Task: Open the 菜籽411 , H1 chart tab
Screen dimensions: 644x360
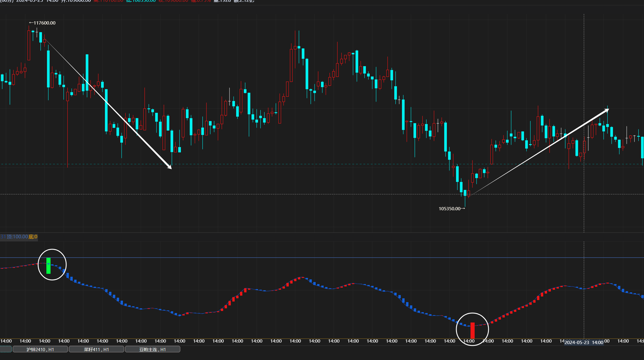Action: tap(96, 349)
